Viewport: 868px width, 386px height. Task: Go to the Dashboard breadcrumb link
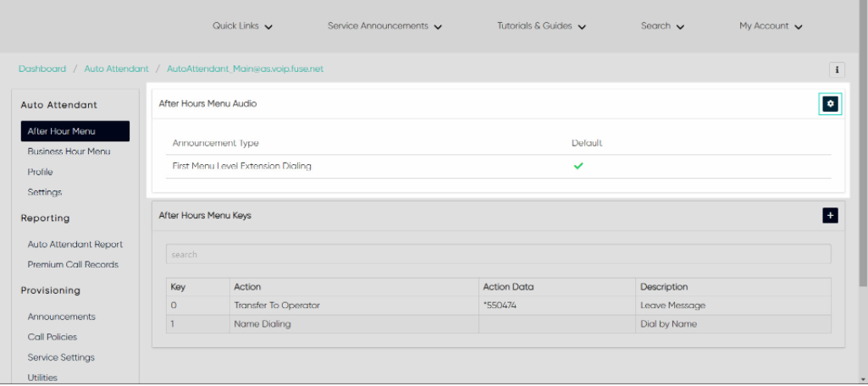(x=42, y=69)
